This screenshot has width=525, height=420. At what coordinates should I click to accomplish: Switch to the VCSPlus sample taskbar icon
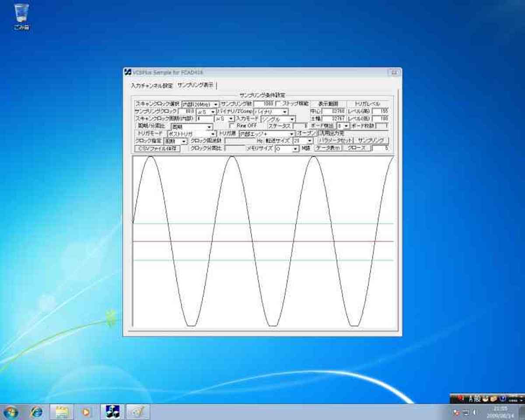112,412
